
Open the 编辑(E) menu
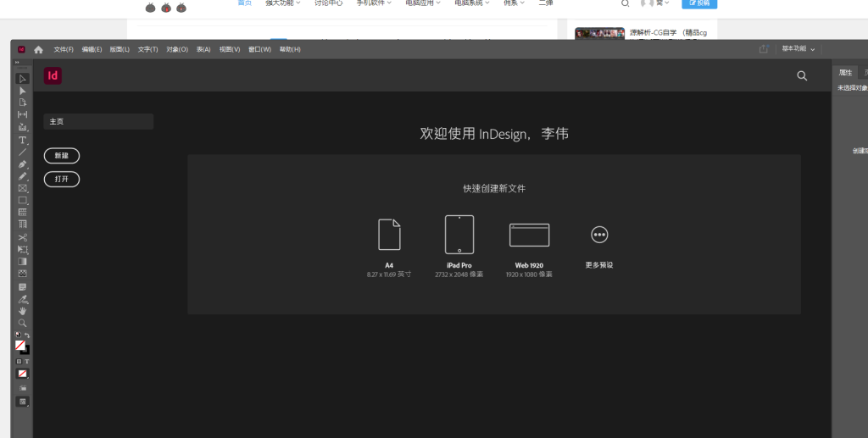(92, 49)
